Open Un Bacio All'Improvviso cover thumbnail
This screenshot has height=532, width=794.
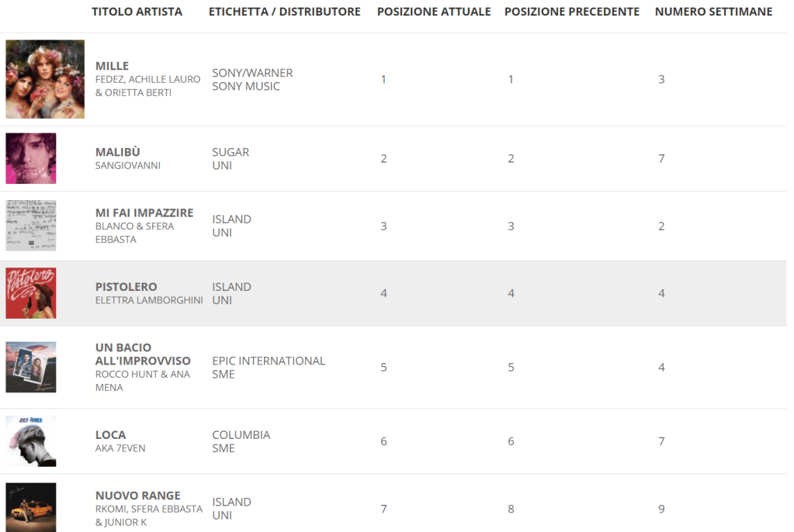[x=31, y=367]
